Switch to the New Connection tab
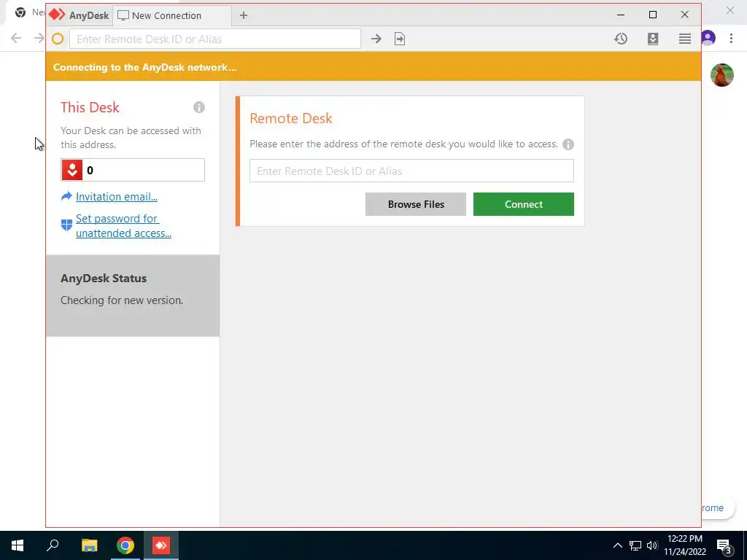 tap(172, 15)
